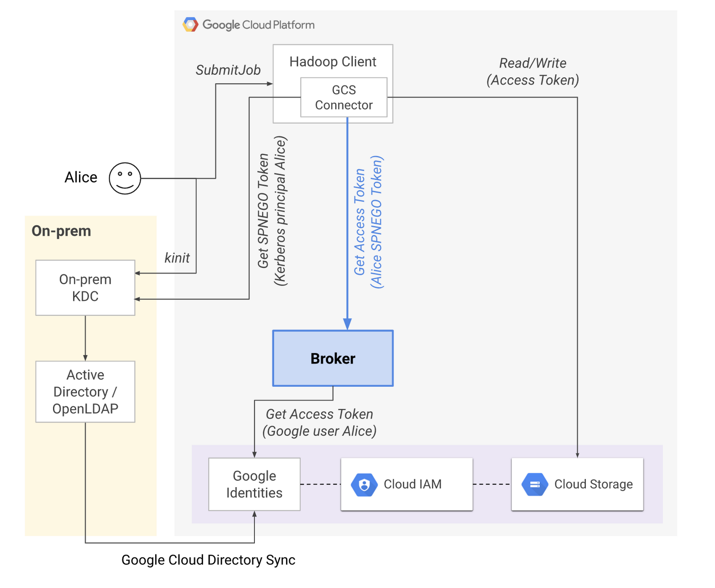Image resolution: width=715 pixels, height=588 pixels.
Task: Click the Active Directory / OpenLDAP box
Action: click(85, 392)
